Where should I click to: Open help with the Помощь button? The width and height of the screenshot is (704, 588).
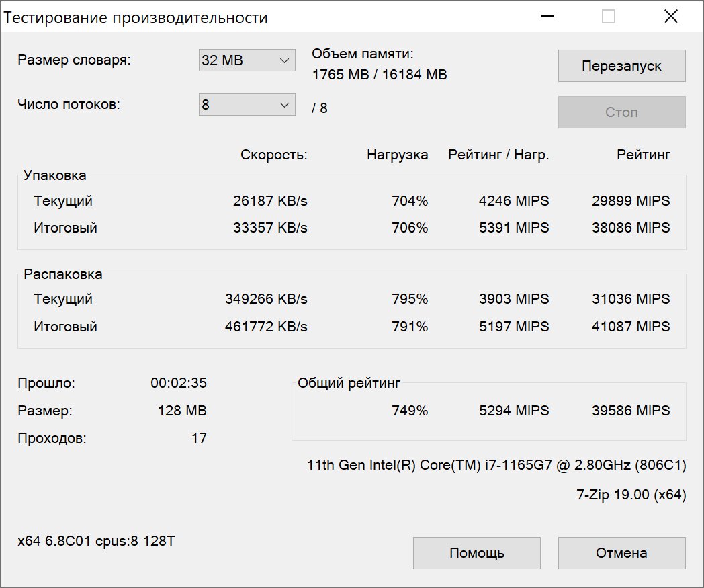pyautogui.click(x=476, y=553)
